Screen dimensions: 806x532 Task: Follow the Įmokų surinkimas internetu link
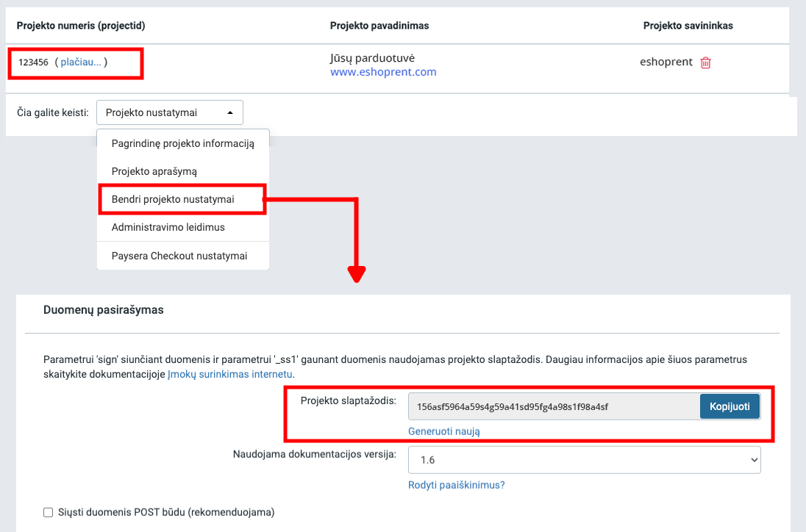click(x=230, y=374)
